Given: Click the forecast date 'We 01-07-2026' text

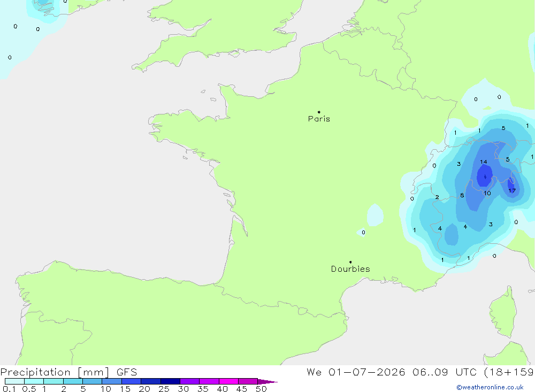Looking at the screenshot, I should pos(356,372).
